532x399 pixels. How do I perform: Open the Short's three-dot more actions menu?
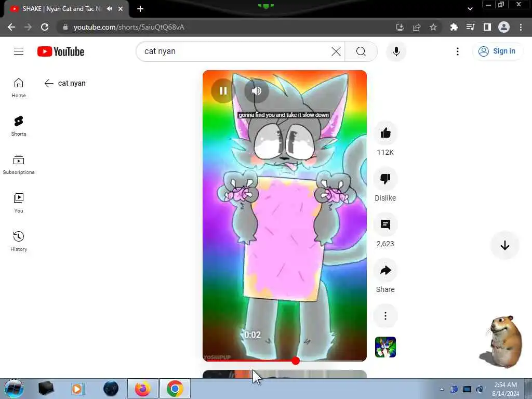pyautogui.click(x=385, y=316)
